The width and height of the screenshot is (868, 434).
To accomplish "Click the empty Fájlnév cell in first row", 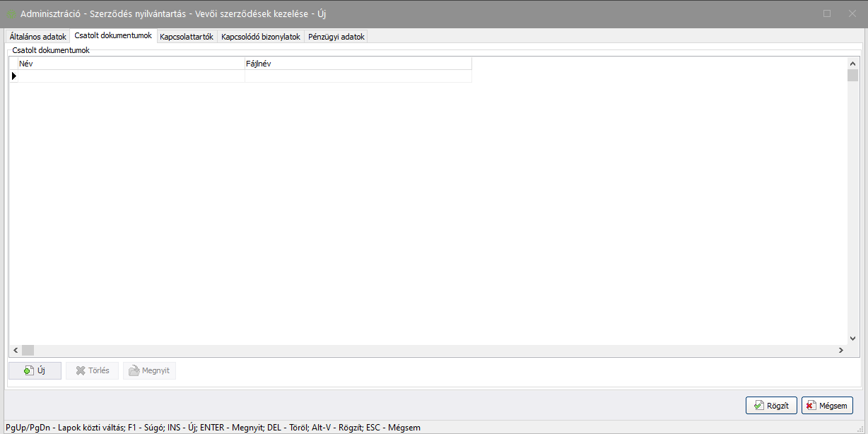I will pyautogui.click(x=358, y=76).
